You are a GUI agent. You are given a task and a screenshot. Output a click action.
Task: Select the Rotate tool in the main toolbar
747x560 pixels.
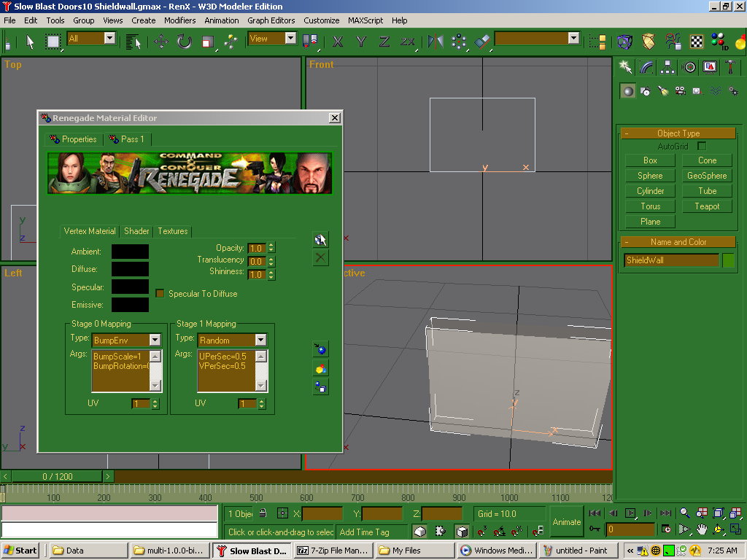click(x=184, y=42)
